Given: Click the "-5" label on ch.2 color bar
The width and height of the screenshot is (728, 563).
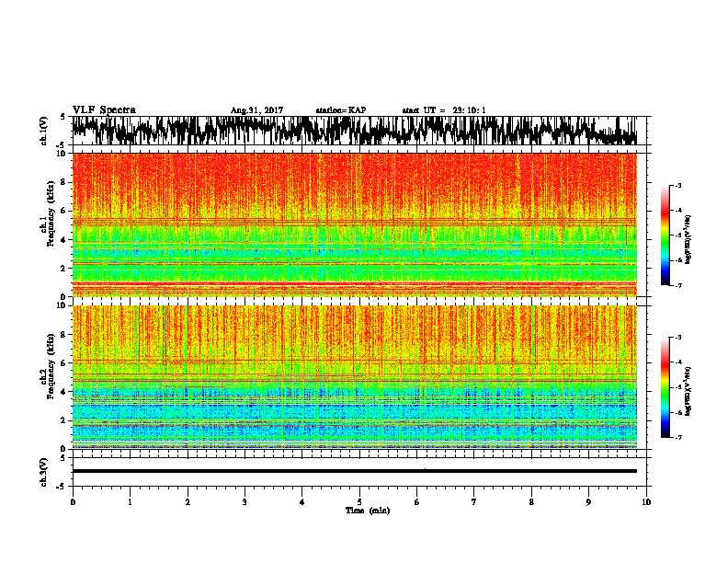Looking at the screenshot, I should click(x=677, y=387).
